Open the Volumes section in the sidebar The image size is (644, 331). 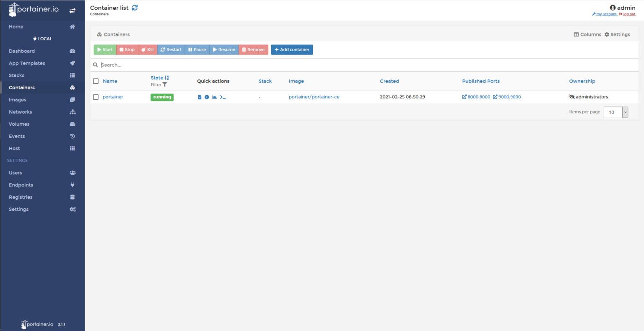click(x=19, y=124)
